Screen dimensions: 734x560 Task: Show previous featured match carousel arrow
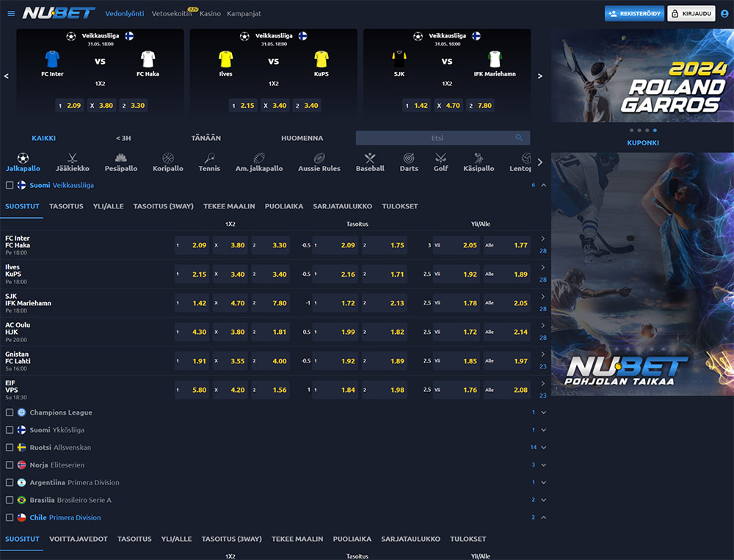(6, 76)
